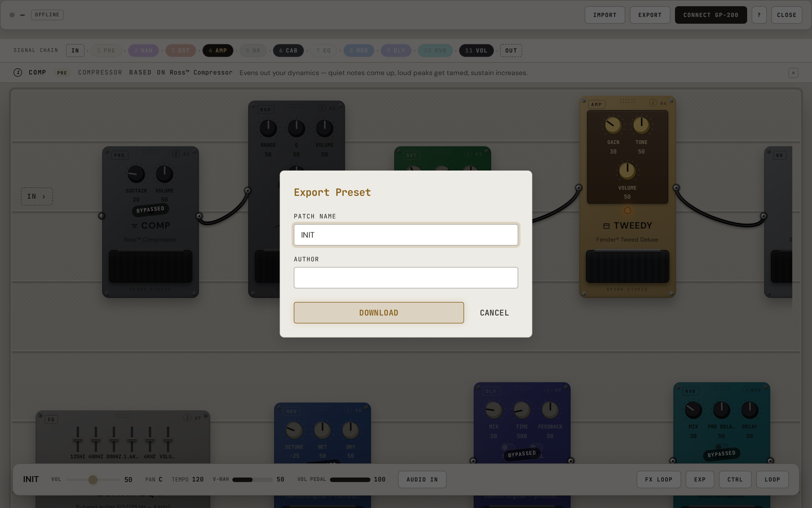
Task: Click the info icon on COMP pedal
Action: coord(176,154)
